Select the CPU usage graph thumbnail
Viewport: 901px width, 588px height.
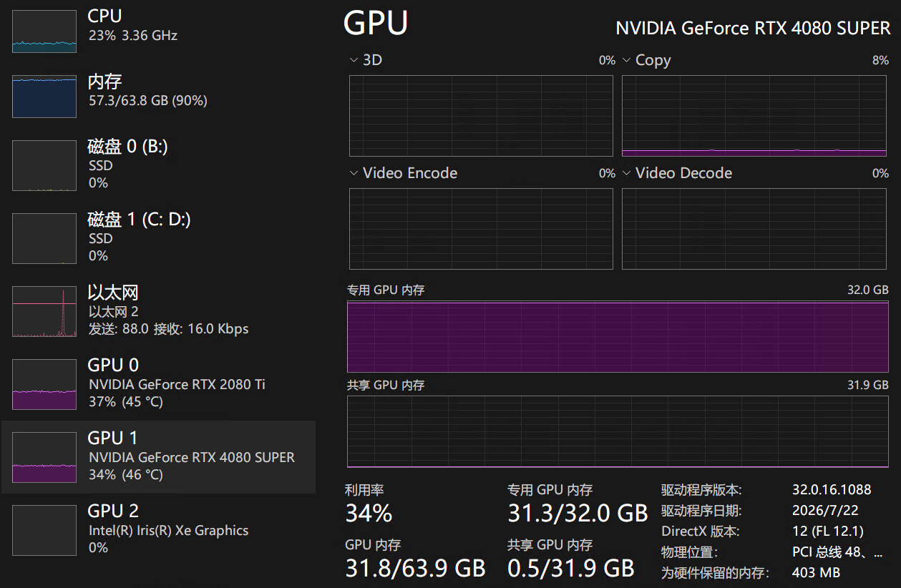(44, 31)
